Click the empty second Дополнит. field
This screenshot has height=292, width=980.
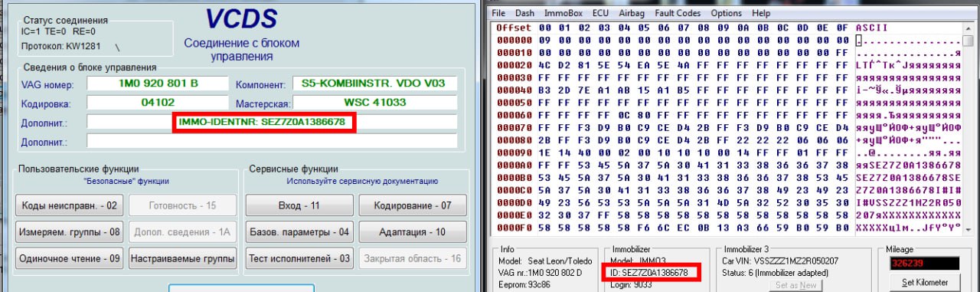coord(272,141)
